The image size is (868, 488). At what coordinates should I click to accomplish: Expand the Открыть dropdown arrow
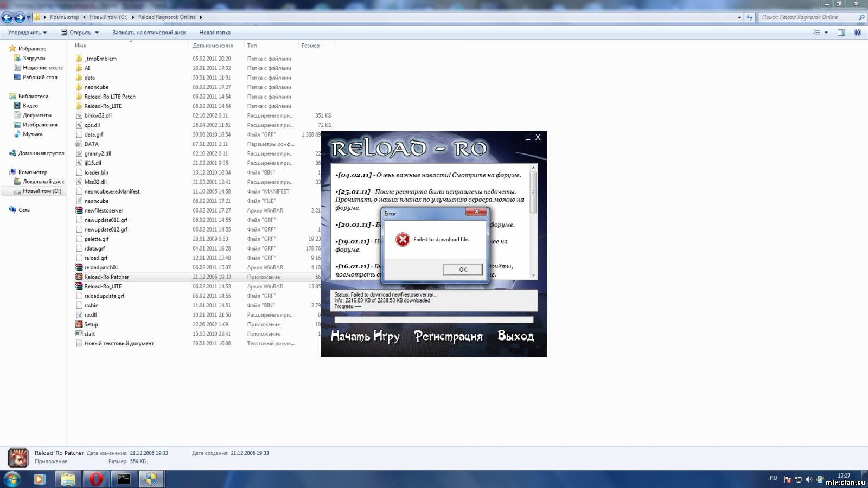coord(97,33)
